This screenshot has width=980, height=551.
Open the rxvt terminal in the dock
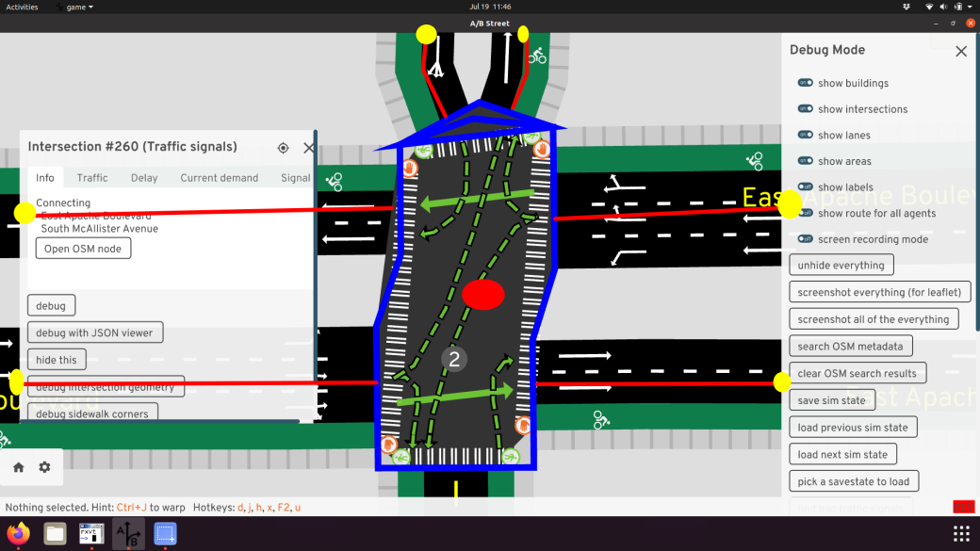(92, 534)
